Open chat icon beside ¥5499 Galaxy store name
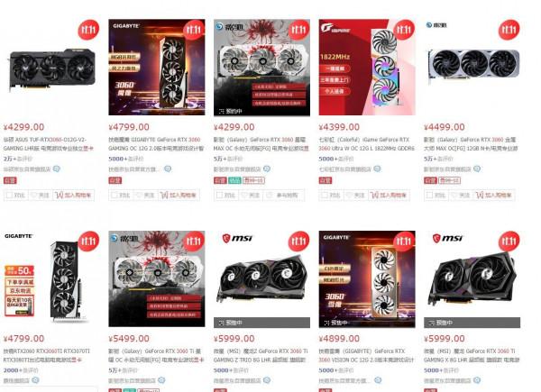 [161, 380]
